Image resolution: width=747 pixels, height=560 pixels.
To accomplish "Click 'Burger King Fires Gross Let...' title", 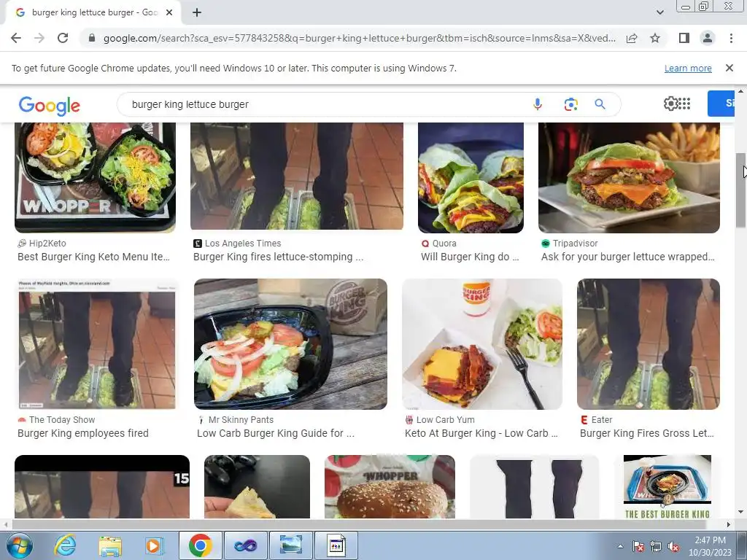I will [x=646, y=433].
